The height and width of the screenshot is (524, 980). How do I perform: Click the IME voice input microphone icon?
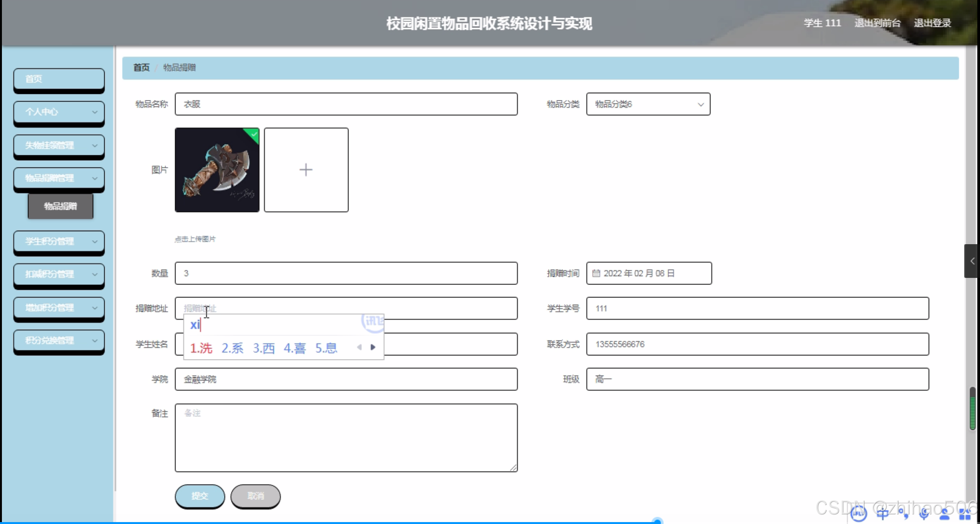point(924,514)
